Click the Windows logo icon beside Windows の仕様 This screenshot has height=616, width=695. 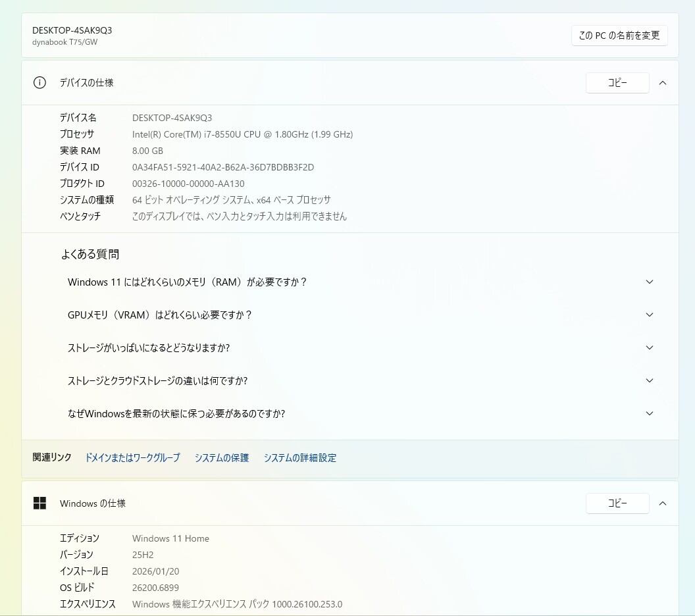(39, 503)
